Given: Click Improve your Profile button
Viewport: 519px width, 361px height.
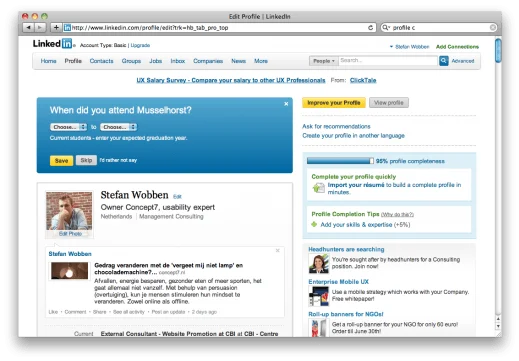Looking at the screenshot, I should (x=334, y=103).
